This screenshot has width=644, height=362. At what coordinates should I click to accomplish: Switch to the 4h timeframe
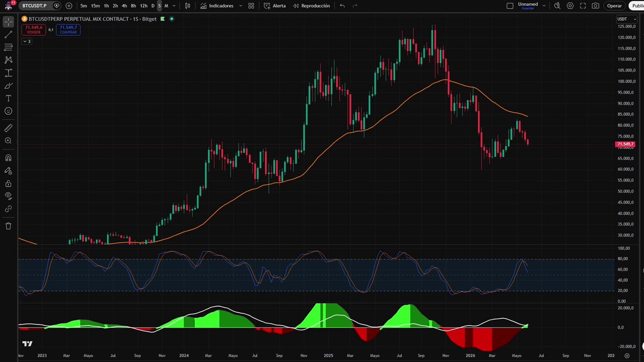125,6
